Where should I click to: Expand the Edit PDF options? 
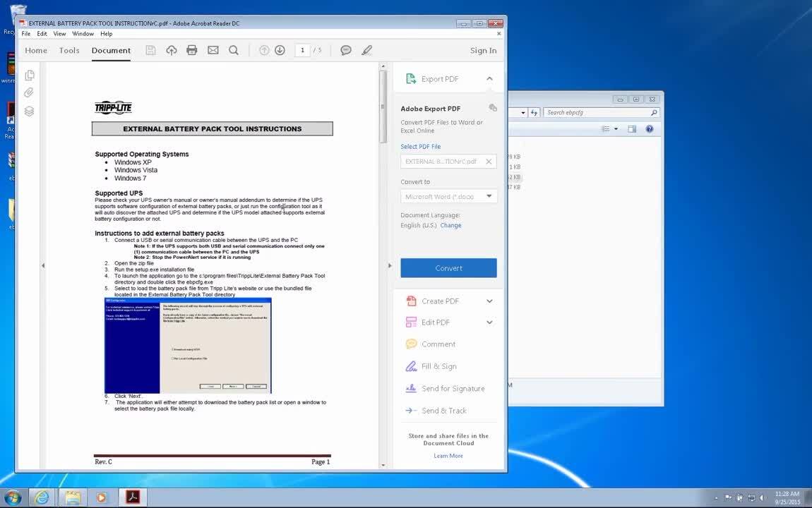coord(489,322)
